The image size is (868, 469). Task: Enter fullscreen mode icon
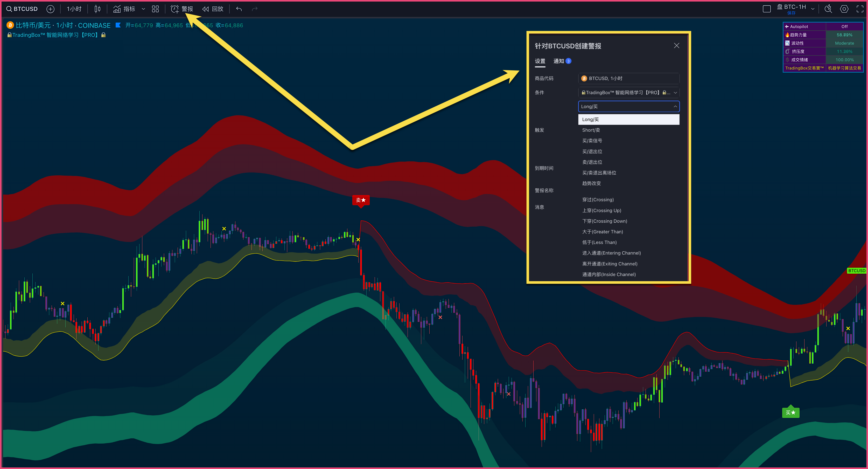click(860, 9)
